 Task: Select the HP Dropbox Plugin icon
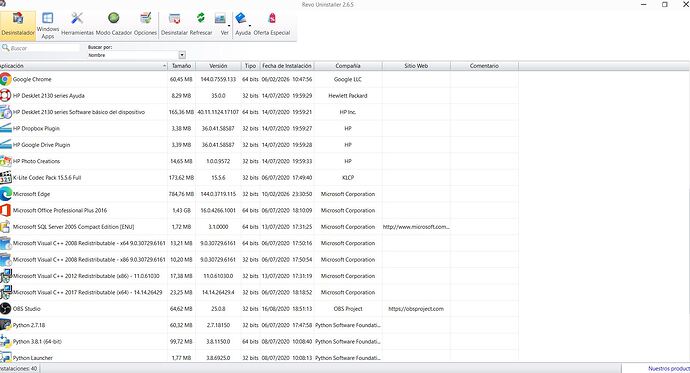pyautogui.click(x=5, y=128)
